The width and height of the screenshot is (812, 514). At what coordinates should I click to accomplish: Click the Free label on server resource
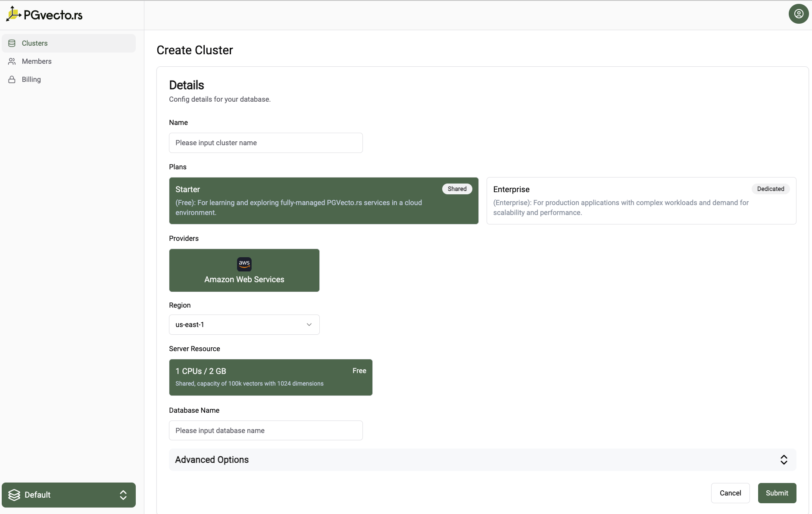coord(359,371)
